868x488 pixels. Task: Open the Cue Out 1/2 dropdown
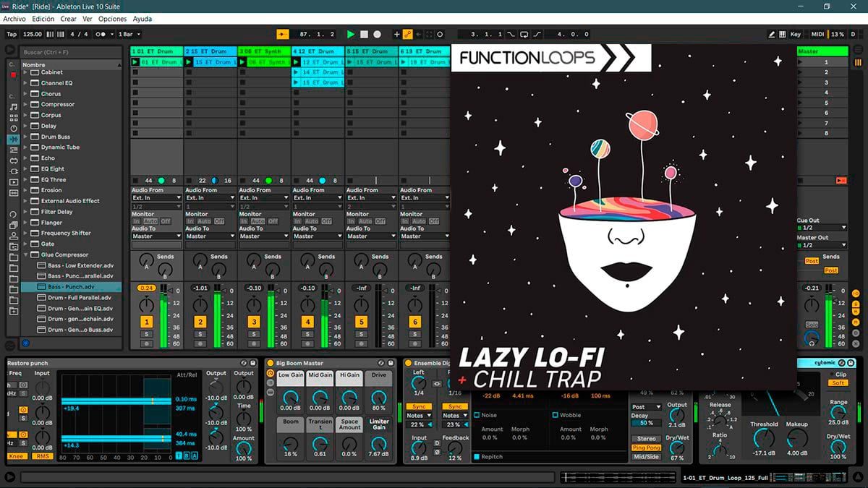click(x=822, y=228)
